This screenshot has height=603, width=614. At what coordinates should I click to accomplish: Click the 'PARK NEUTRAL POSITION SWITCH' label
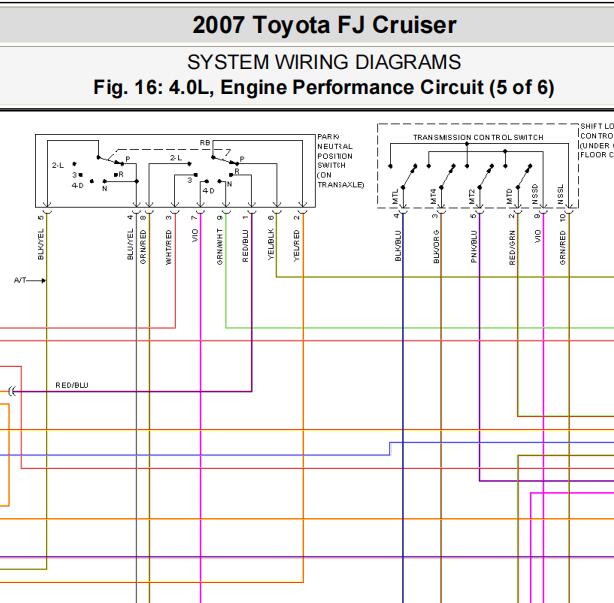pos(340,161)
